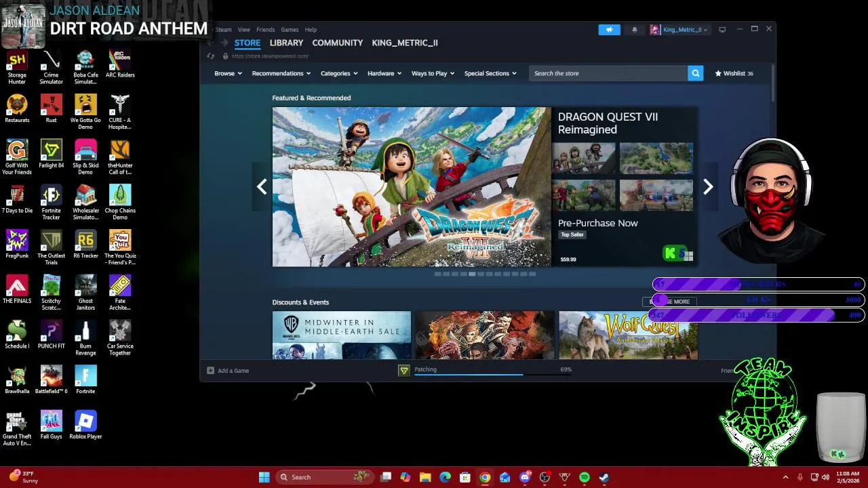Click the store search magnifier button
This screenshot has height=488, width=868.
click(695, 73)
